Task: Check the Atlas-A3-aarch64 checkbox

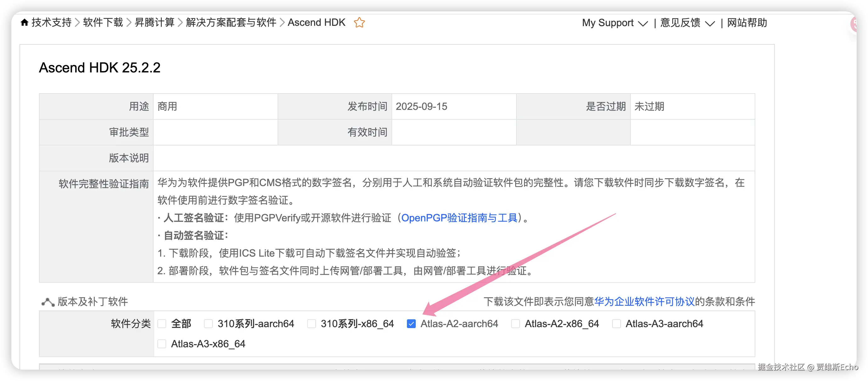Action: [616, 324]
